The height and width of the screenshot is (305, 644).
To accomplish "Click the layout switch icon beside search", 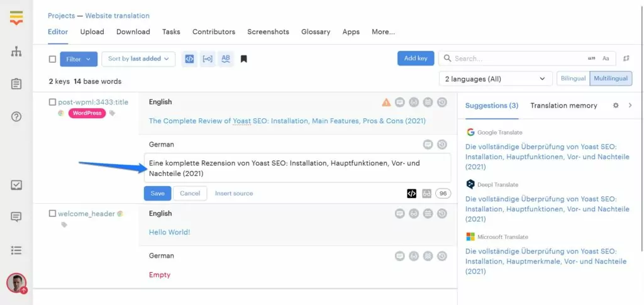I will click(x=626, y=58).
